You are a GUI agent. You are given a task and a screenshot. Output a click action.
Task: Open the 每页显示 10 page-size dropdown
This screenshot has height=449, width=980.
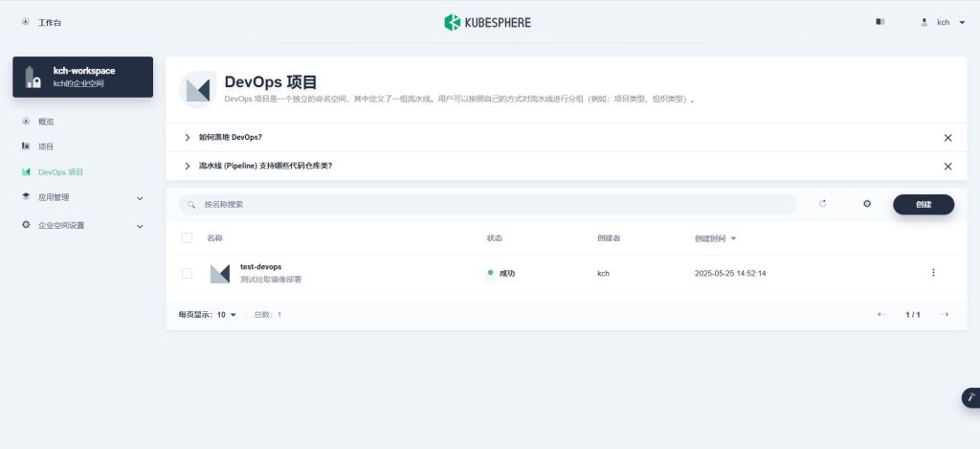(x=208, y=315)
